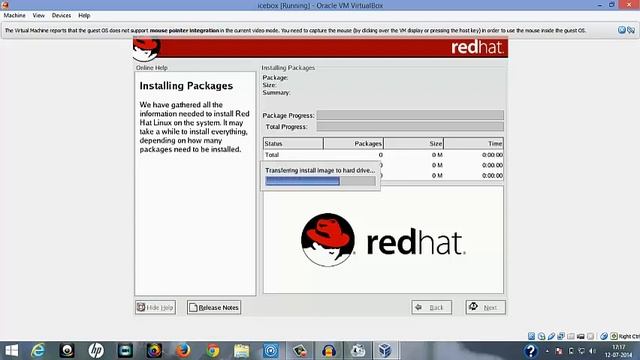
Task: Click the optical disk status icon
Action: 541,336
